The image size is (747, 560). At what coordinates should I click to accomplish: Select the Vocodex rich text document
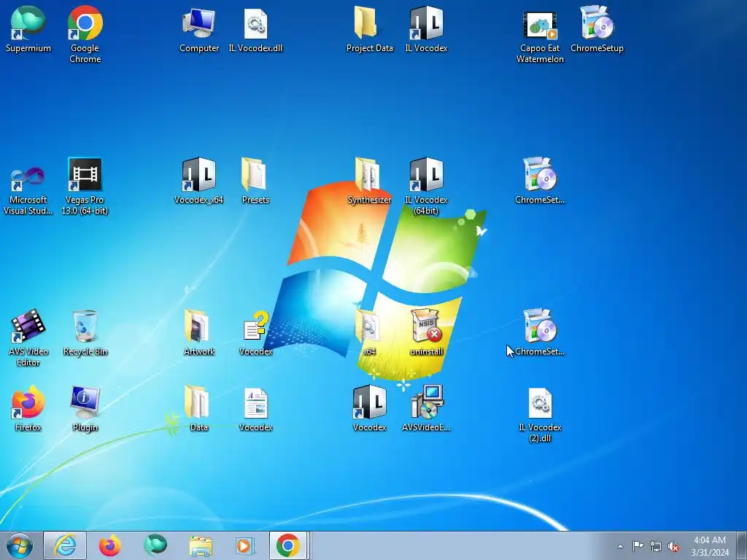click(x=256, y=408)
